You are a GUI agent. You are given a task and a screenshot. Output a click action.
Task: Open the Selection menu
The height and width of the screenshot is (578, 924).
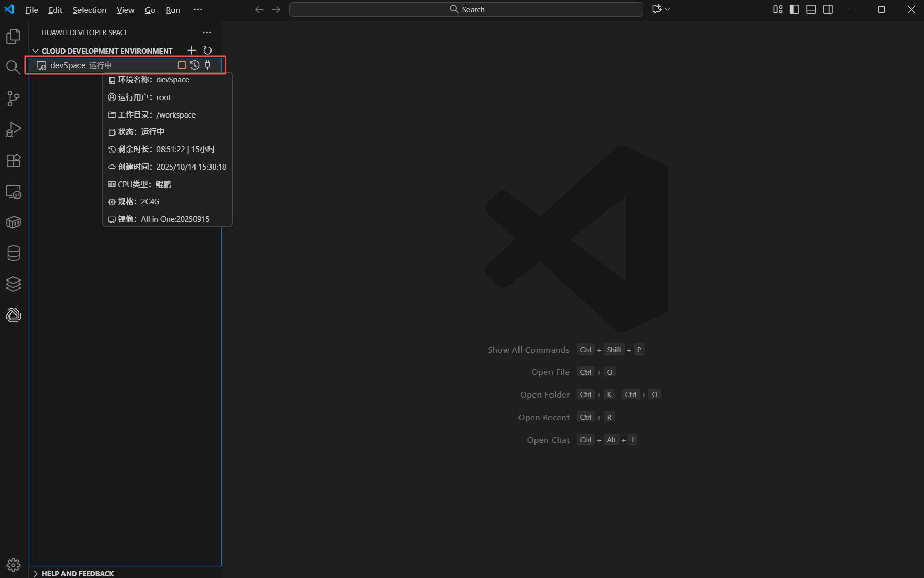(x=89, y=10)
